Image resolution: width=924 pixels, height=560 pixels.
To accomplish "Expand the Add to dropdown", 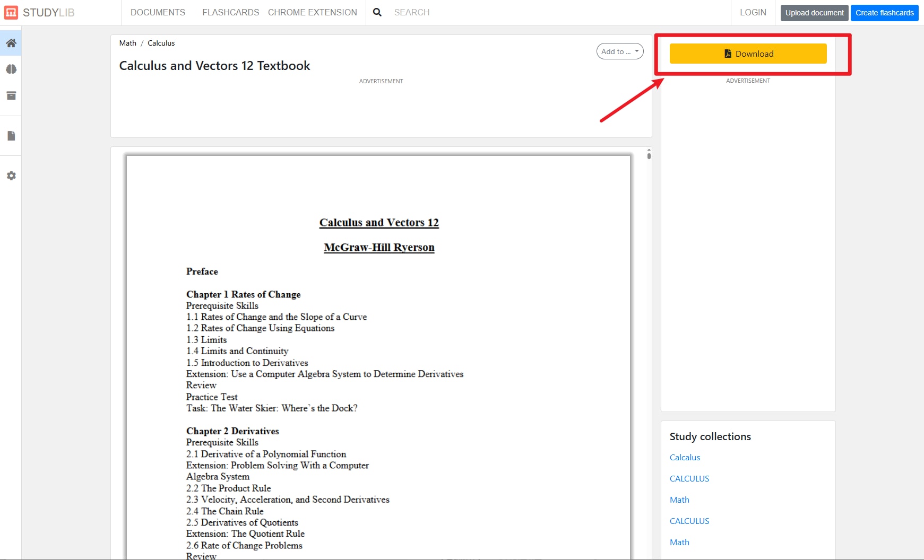I will pos(620,51).
